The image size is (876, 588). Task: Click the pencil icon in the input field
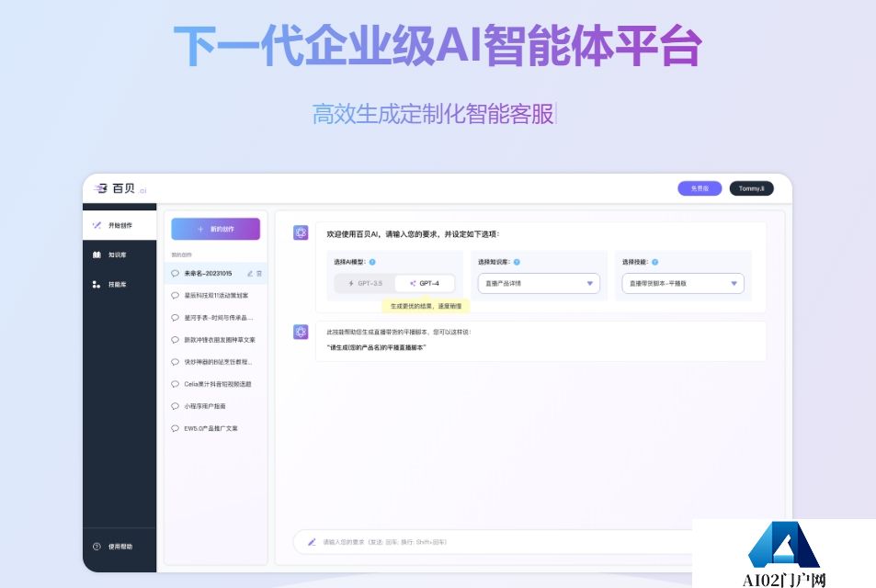[312, 542]
